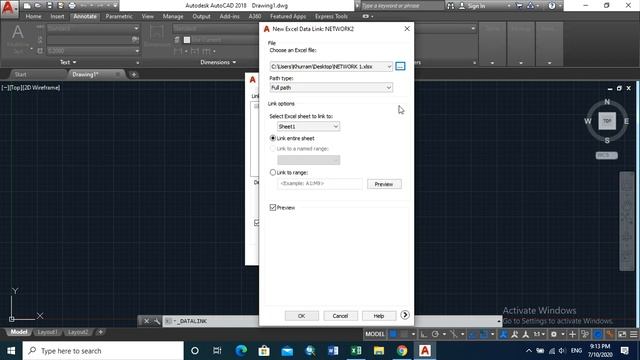640x360 pixels.
Task: Click the close X on the command line
Action: (x=147, y=321)
